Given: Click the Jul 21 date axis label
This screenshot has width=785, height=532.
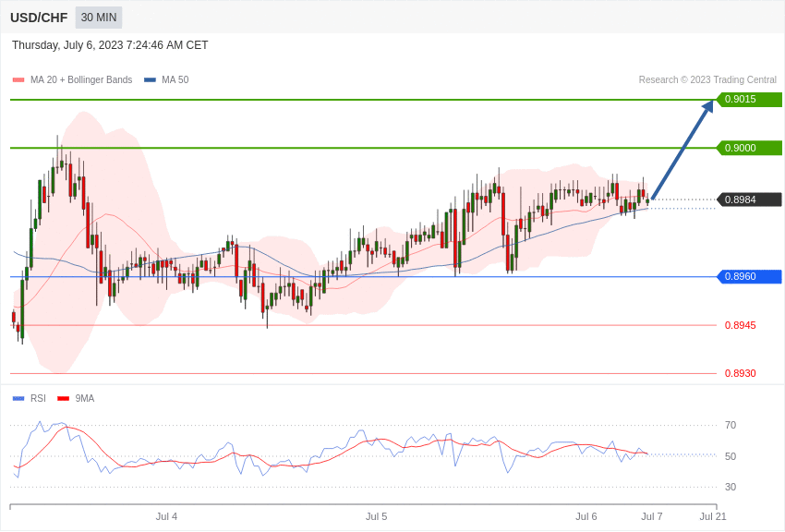Looking at the screenshot, I should tap(713, 516).
